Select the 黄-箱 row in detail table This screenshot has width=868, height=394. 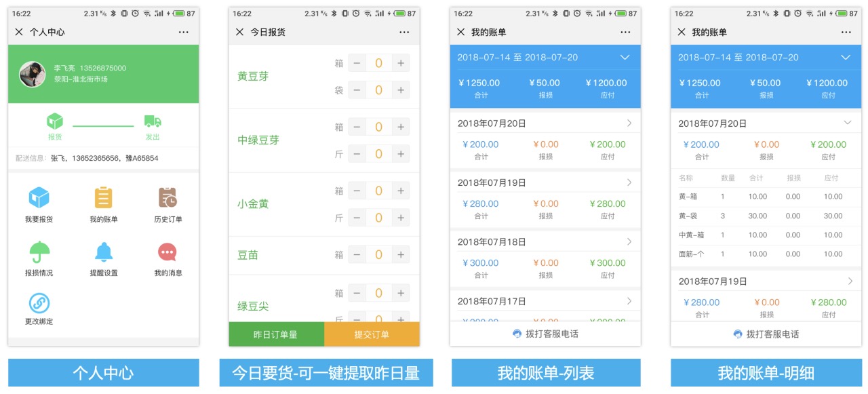pos(766,197)
